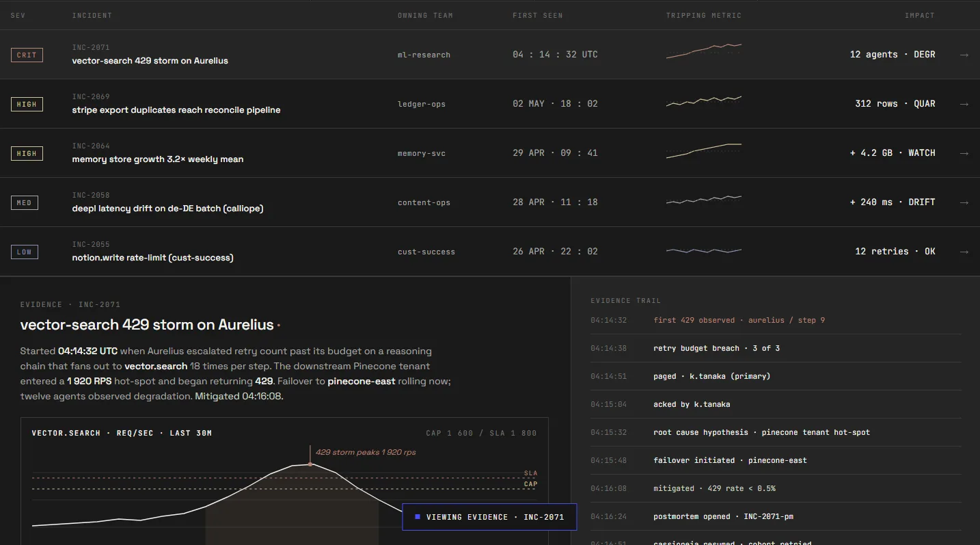Open arrow for INC-2058 deepl latency row
This screenshot has width=980, height=545.
coord(964,202)
